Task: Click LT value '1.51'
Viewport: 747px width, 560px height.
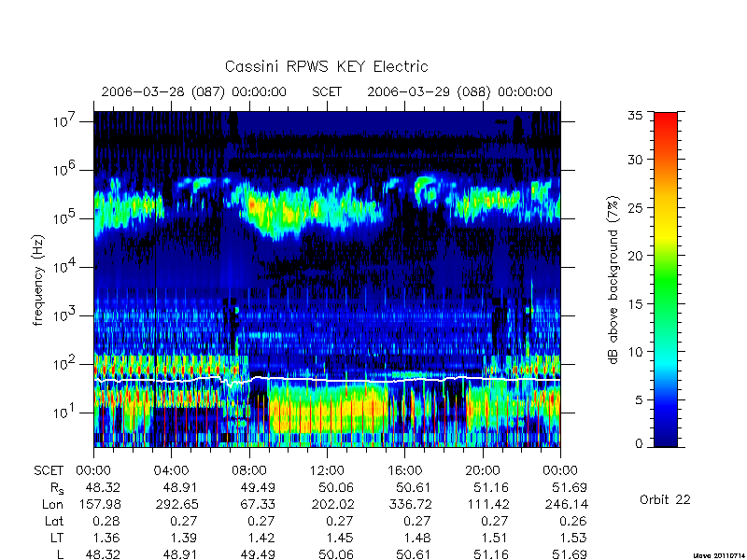Action: pyautogui.click(x=496, y=538)
